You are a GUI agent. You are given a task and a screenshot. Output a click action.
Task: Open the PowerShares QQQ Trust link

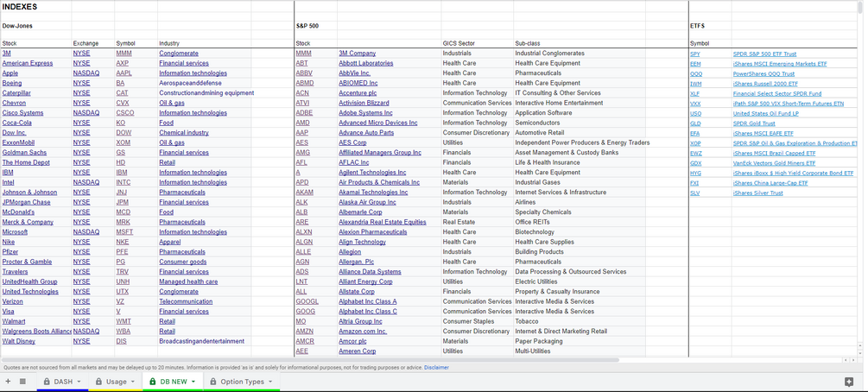764,74
